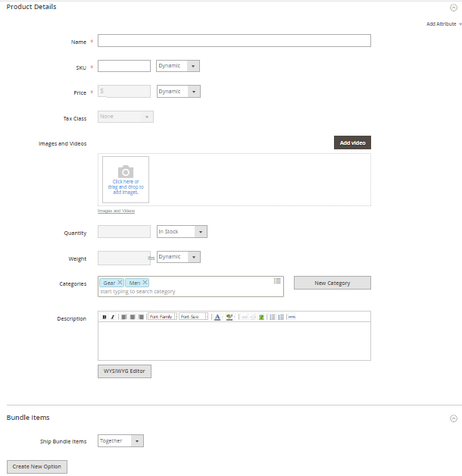Focus the Quantity input field
Image resolution: width=462 pixels, height=476 pixels.
pos(124,232)
